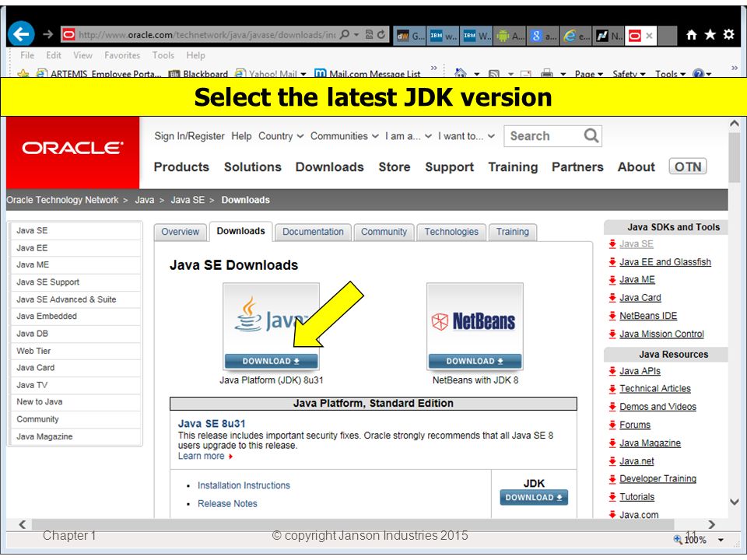This screenshot has height=560, width=747.
Task: Open the zoom level 100% dropdown arrow
Action: pos(721,540)
